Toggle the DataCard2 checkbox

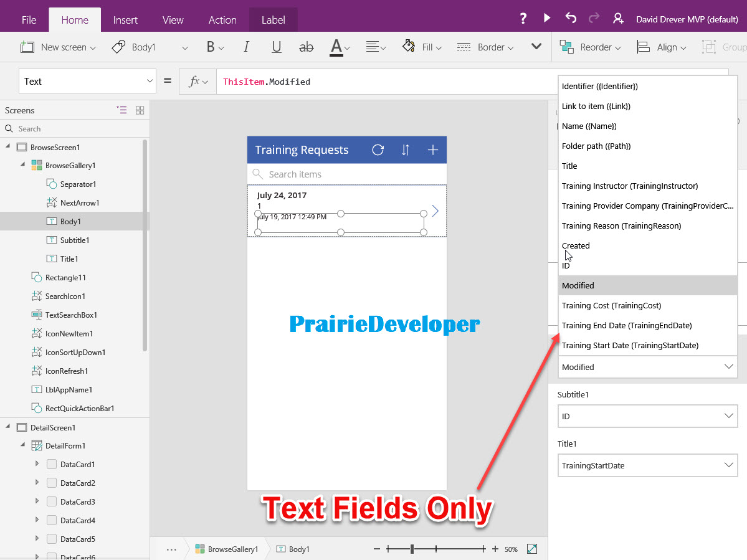point(52,483)
